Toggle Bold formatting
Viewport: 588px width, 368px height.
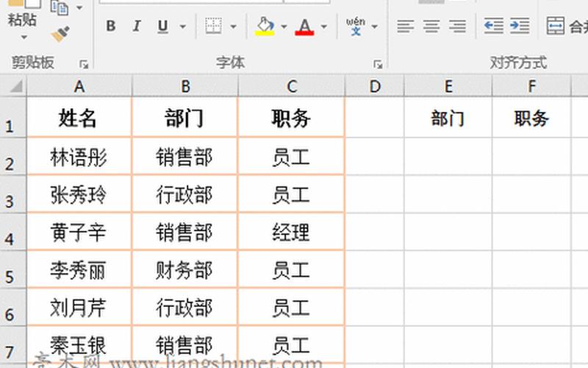(x=111, y=26)
